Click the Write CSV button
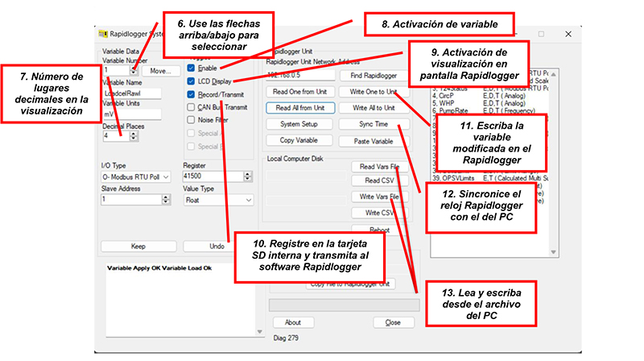This screenshot has height=361, width=644. (x=379, y=213)
